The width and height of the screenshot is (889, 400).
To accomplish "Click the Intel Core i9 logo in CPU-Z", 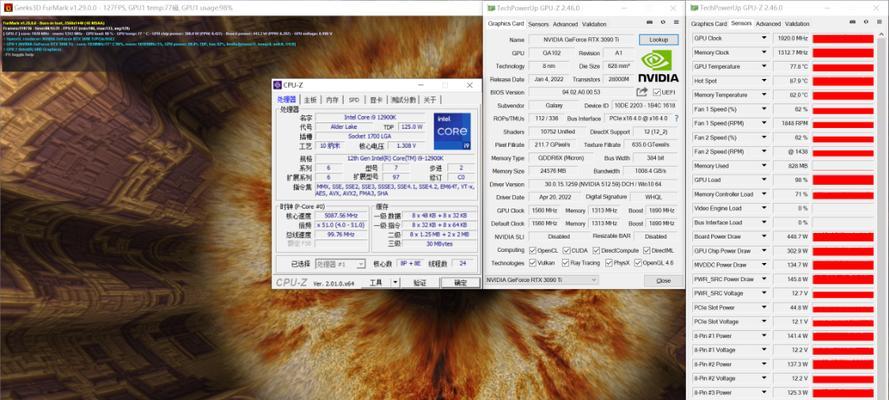I will (452, 131).
